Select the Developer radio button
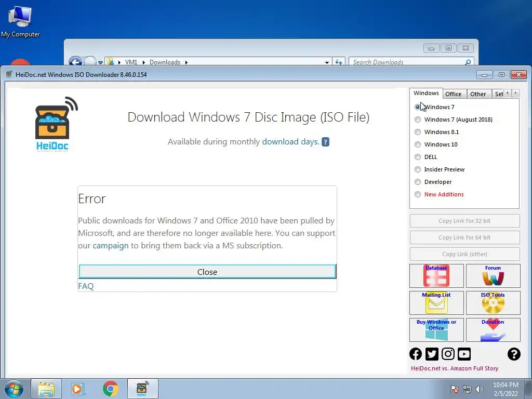Viewport: 532px width, 399px height. pyautogui.click(x=418, y=182)
